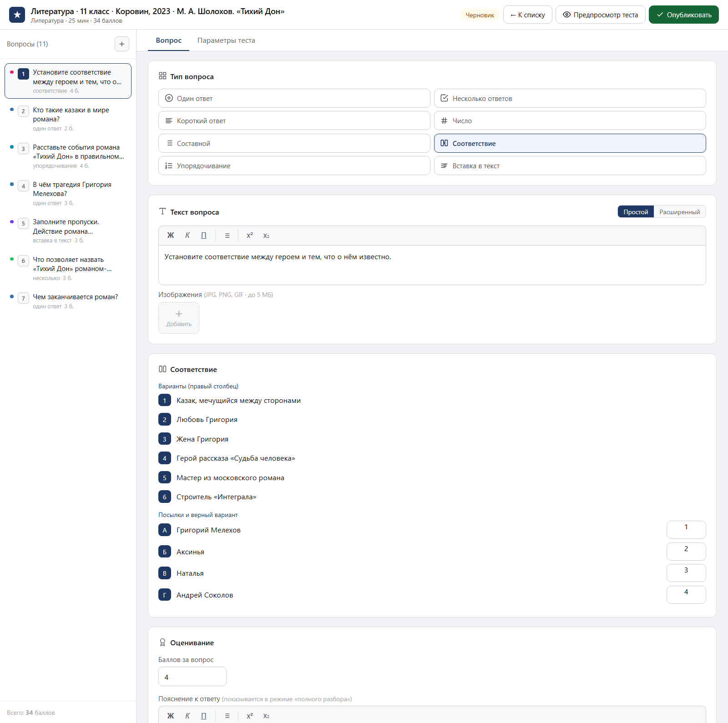This screenshot has width=728, height=723.
Task: Click the plus icon to add question
Action: [x=121, y=44]
